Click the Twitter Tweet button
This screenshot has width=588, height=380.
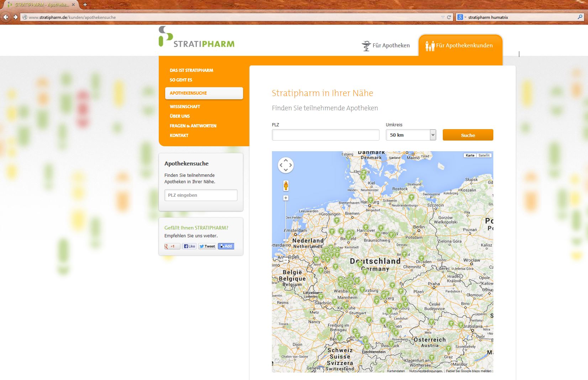pyautogui.click(x=207, y=246)
